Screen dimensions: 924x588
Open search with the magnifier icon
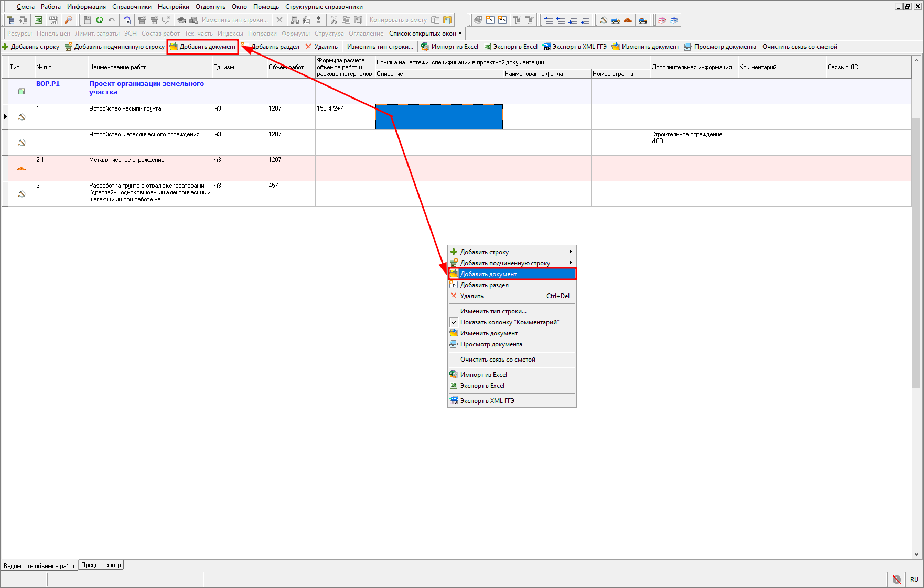pyautogui.click(x=68, y=20)
